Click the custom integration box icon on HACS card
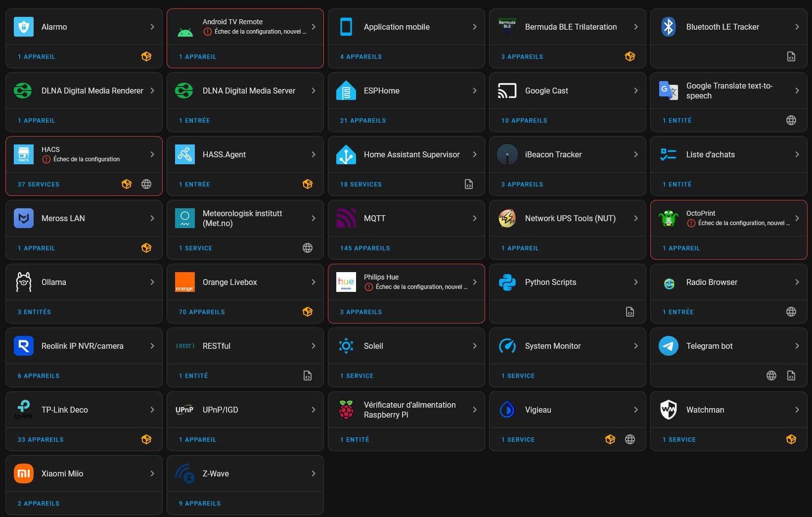The width and height of the screenshot is (812, 517). tap(127, 184)
